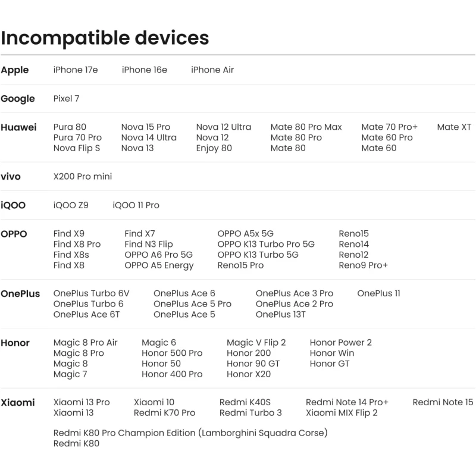Screen dimensions: 476x476
Task: Select the Apple brand label
Action: coord(14,70)
